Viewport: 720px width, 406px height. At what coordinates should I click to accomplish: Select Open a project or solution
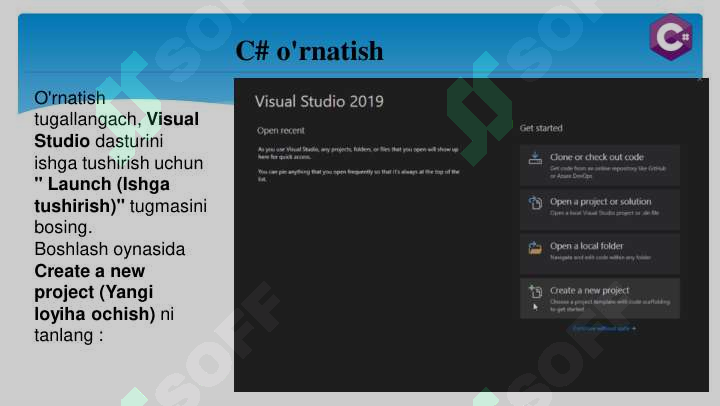tap(600, 209)
